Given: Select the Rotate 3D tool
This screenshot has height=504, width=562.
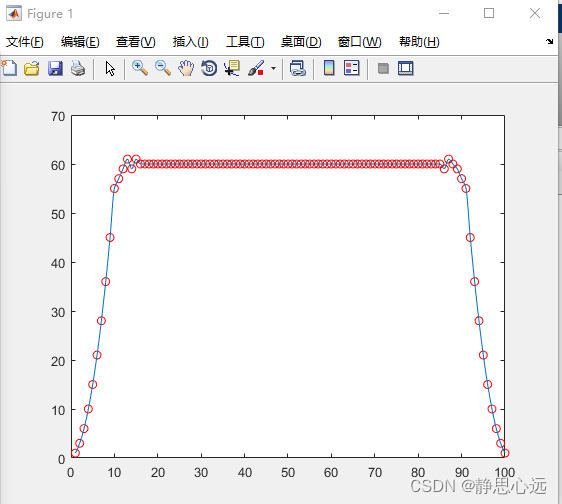Looking at the screenshot, I should tap(209, 68).
